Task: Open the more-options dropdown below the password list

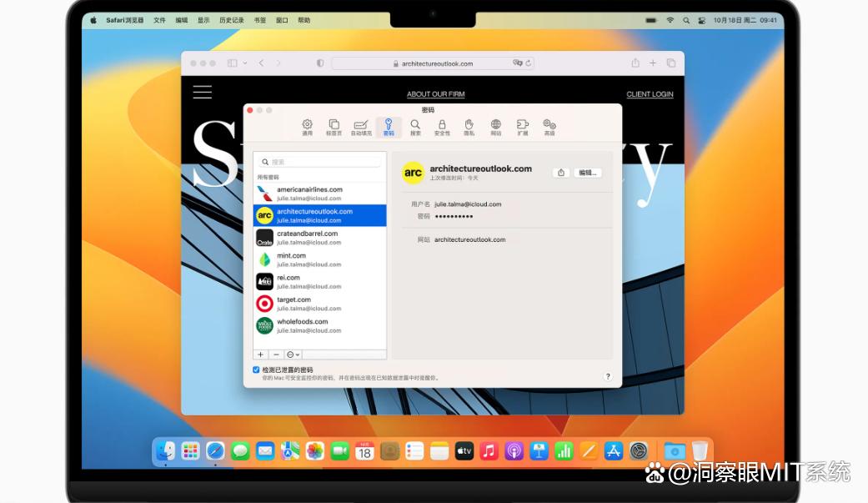Action: click(x=294, y=355)
